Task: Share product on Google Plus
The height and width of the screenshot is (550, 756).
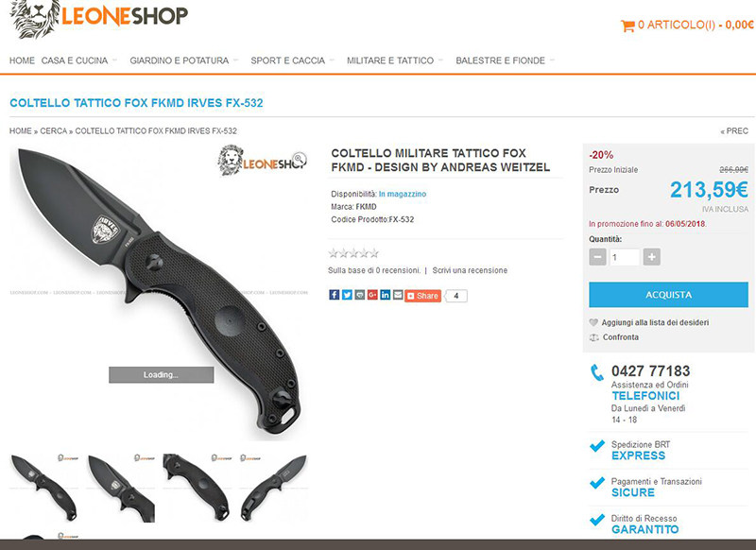Action: pyautogui.click(x=372, y=295)
